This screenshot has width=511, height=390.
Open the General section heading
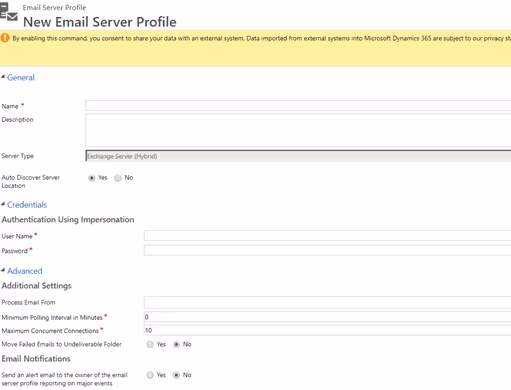click(21, 78)
